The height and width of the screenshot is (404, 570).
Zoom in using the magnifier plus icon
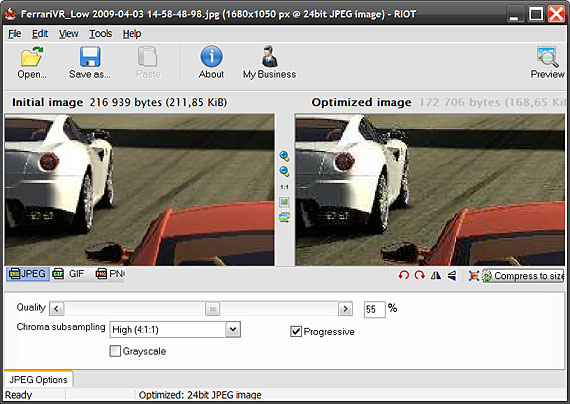pyautogui.click(x=284, y=156)
